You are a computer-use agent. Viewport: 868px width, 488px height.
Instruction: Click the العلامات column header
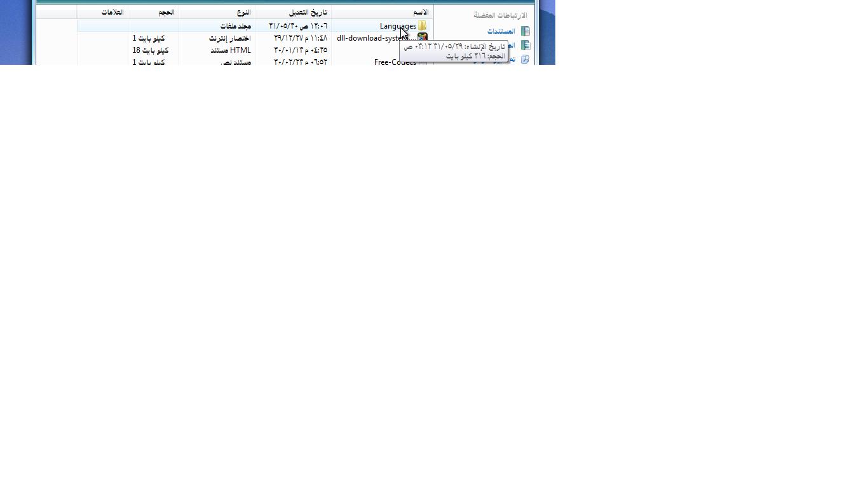[x=112, y=12]
